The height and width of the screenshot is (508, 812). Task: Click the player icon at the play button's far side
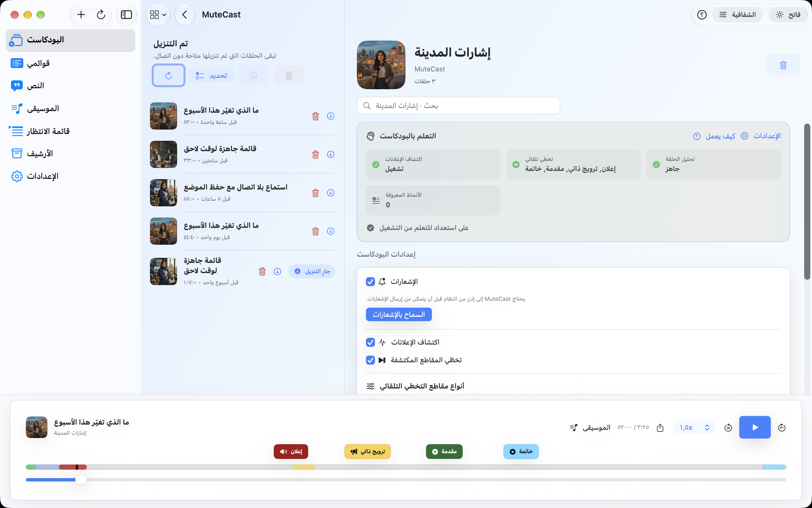(782, 427)
